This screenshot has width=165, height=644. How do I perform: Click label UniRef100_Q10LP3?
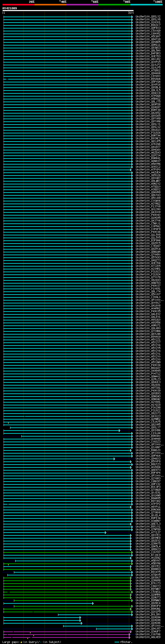[x=148, y=65]
